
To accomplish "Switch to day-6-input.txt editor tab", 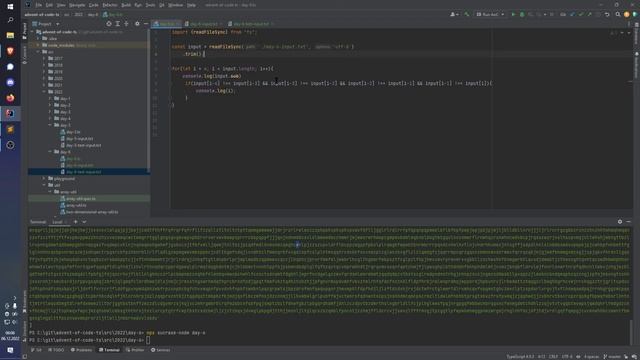I will pyautogui.click(x=203, y=24).
